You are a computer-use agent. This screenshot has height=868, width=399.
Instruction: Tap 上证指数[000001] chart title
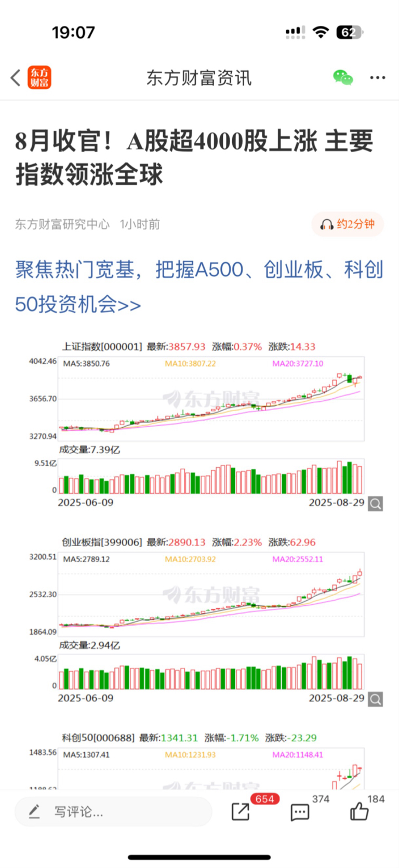[102, 347]
